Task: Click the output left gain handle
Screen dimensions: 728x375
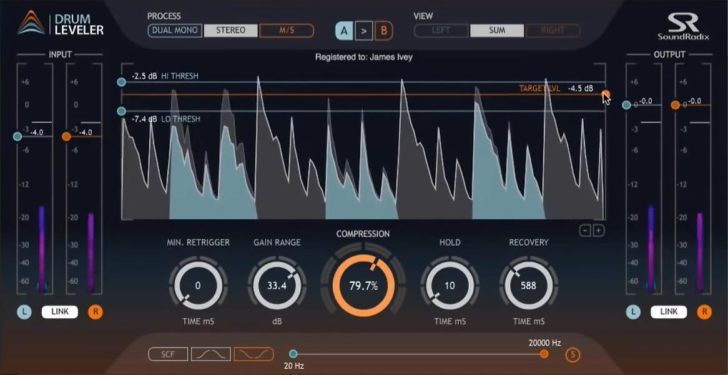Action: [x=626, y=105]
